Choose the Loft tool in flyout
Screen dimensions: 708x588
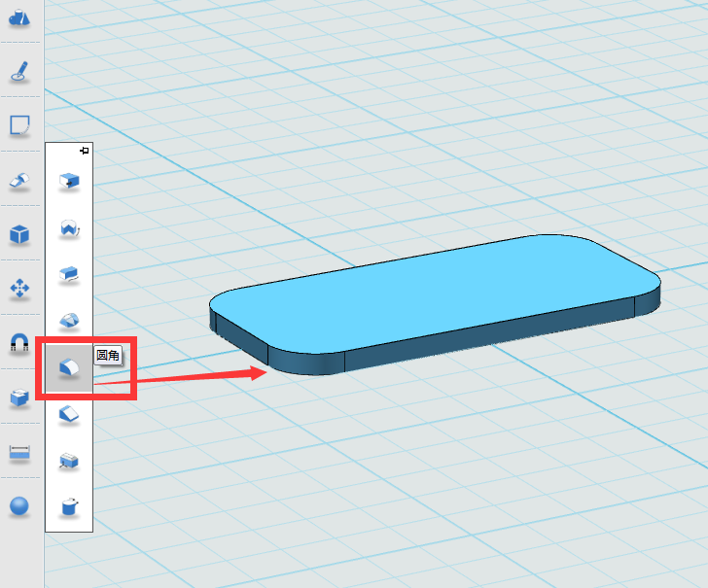69,321
